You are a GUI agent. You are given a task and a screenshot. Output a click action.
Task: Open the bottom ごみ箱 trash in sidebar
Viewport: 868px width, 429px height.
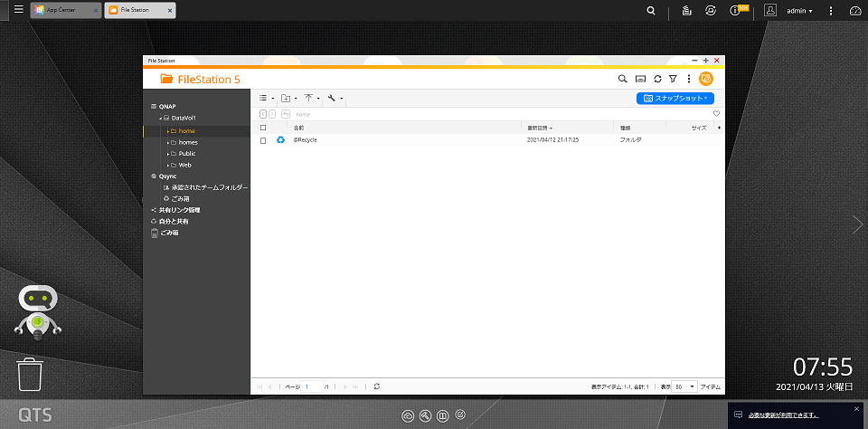(x=169, y=233)
